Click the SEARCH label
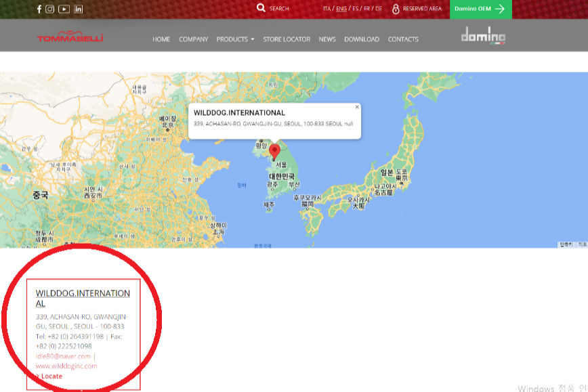This screenshot has width=588, height=392. point(279,9)
